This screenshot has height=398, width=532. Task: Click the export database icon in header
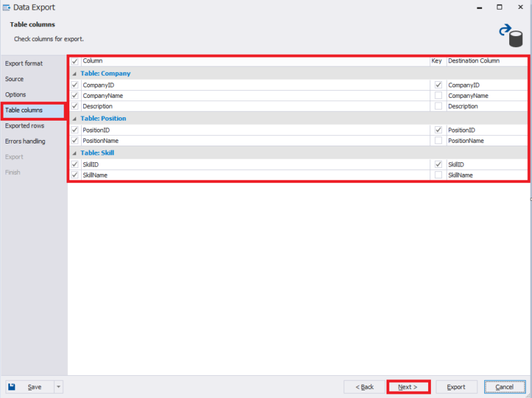(511, 35)
